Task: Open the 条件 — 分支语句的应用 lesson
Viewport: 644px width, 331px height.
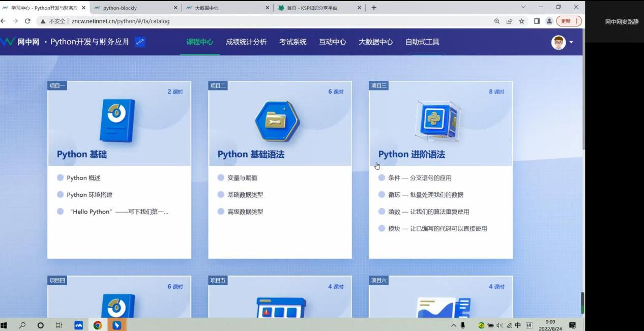Action: [x=420, y=178]
